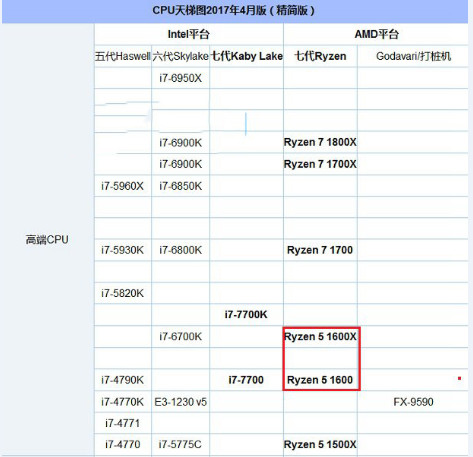Screen dimensions: 473x457
Task: Select the Intel平台 header cell
Action: pos(189,34)
